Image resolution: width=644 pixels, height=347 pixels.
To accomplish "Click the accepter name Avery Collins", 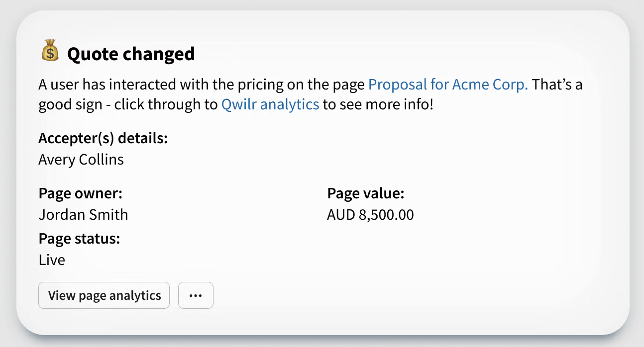I will (x=81, y=159).
